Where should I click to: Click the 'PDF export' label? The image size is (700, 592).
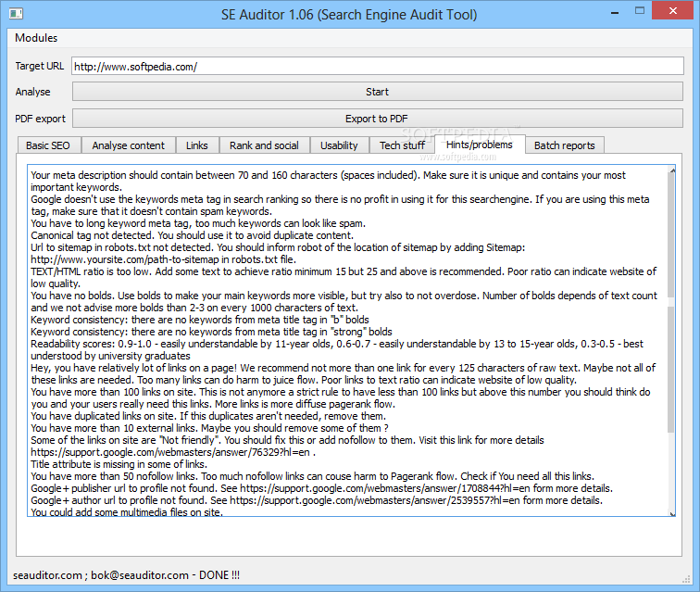[40, 119]
